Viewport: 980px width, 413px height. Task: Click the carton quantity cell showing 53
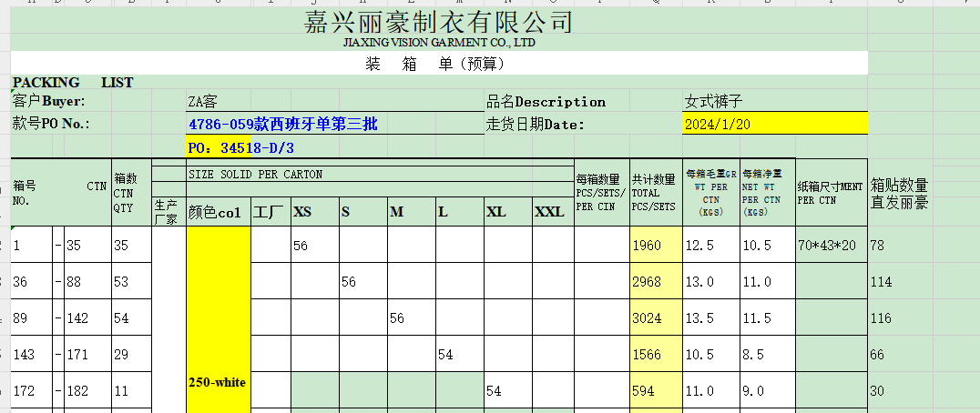[122, 282]
